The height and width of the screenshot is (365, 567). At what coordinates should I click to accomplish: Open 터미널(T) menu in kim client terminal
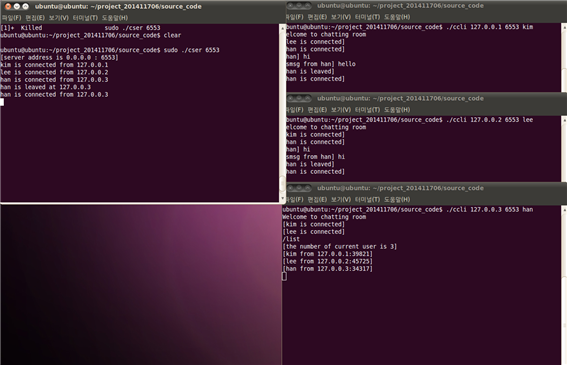pos(367,17)
